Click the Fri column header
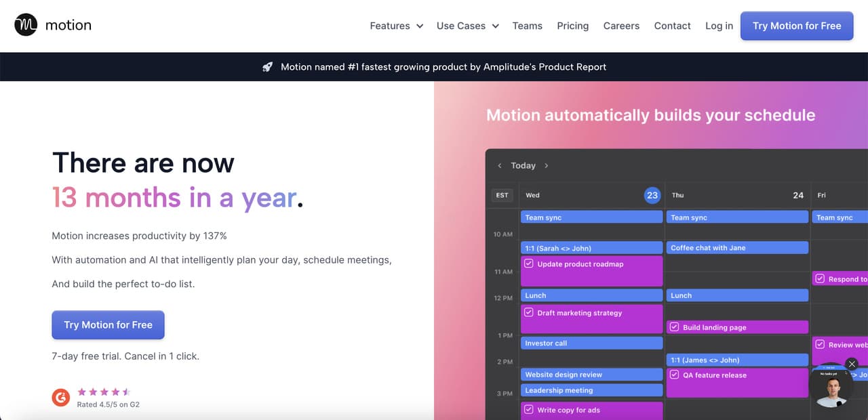Image resolution: width=868 pixels, height=420 pixels. coord(821,195)
